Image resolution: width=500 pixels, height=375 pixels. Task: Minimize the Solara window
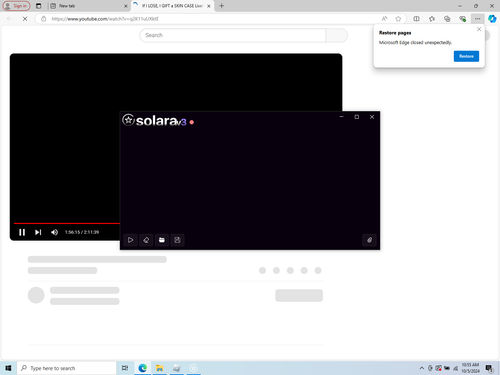click(x=341, y=117)
